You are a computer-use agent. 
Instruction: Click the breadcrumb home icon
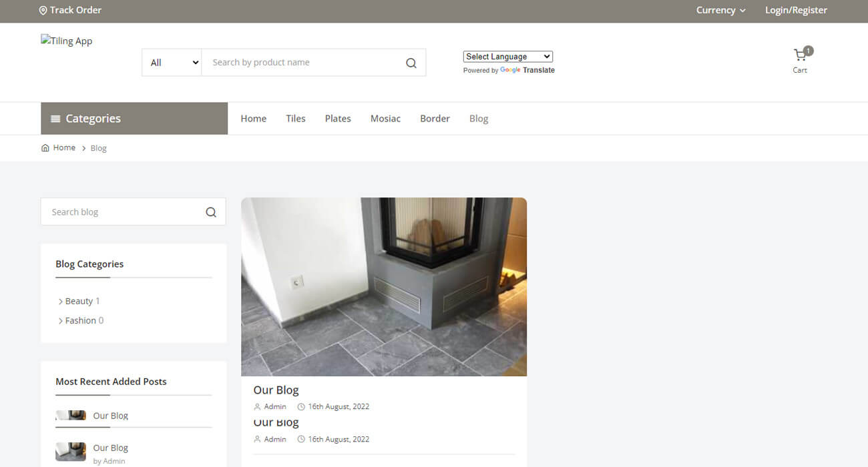tap(45, 148)
